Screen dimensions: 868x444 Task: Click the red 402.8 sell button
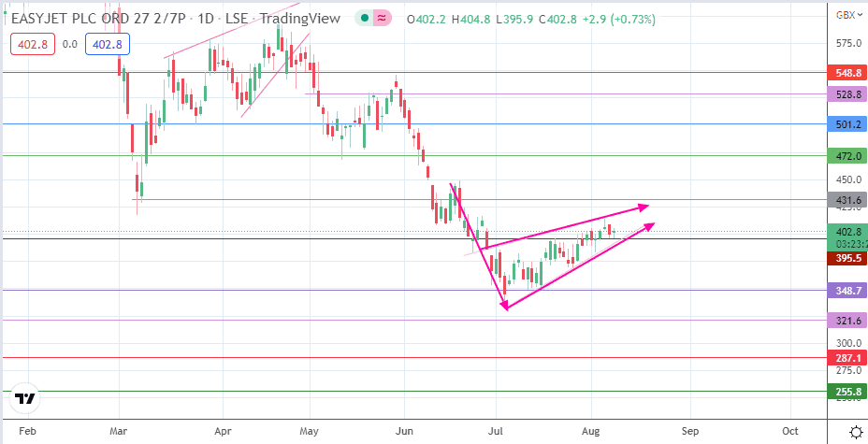[x=34, y=44]
